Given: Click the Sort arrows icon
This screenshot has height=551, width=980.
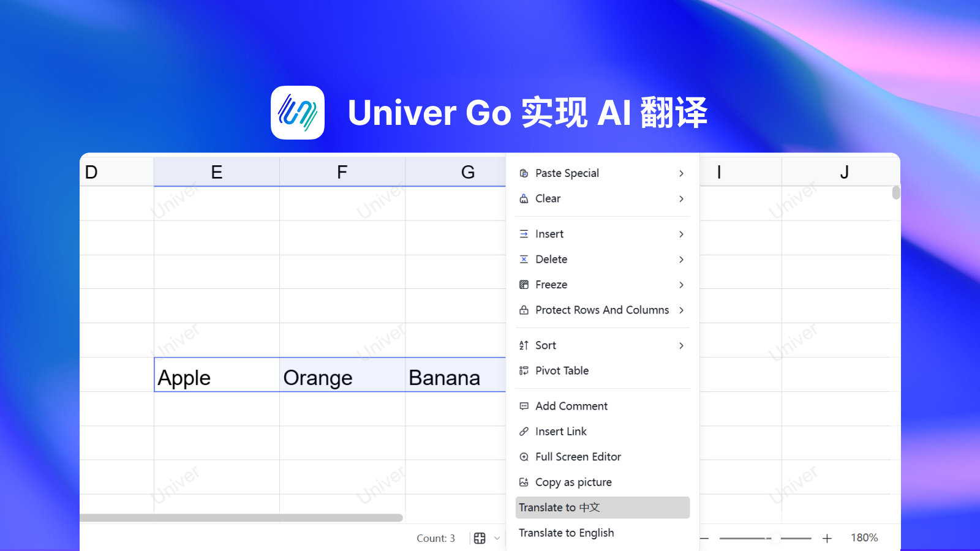Looking at the screenshot, I should [524, 345].
